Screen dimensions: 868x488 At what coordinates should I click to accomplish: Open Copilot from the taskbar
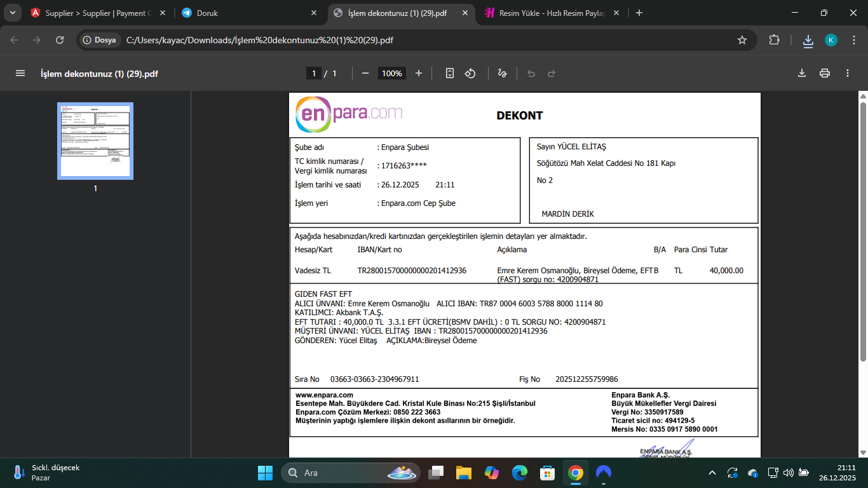click(x=492, y=473)
